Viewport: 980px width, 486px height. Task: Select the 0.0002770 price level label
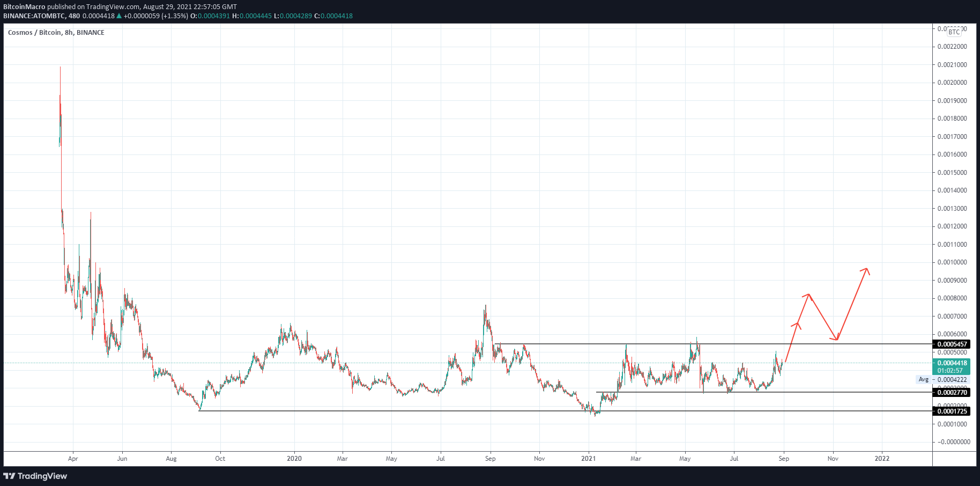[952, 393]
